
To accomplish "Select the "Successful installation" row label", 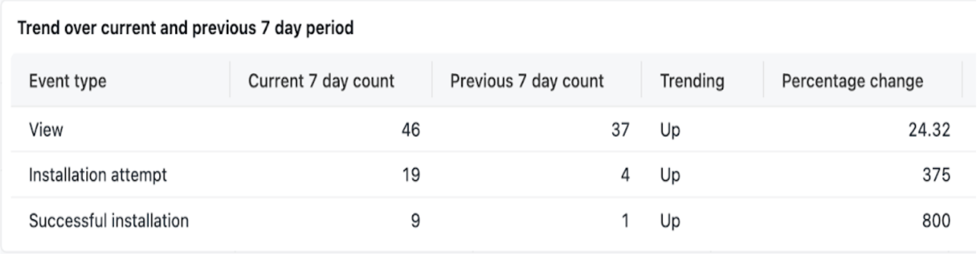I will coord(109,221).
